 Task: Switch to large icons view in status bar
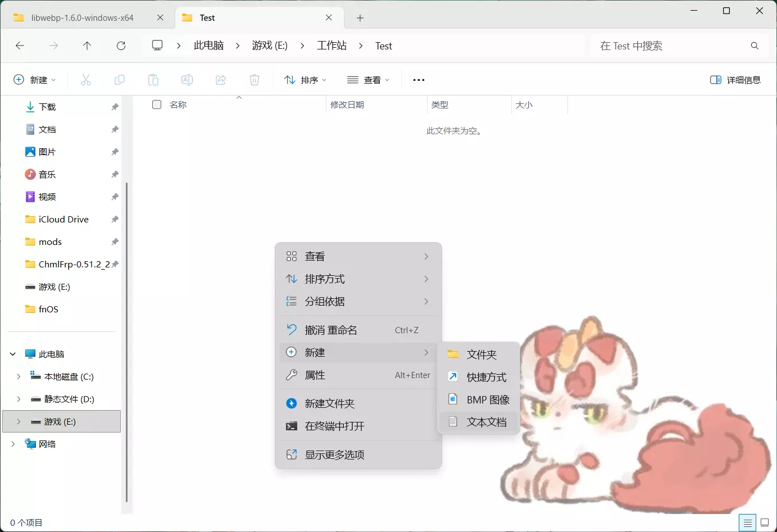click(764, 523)
